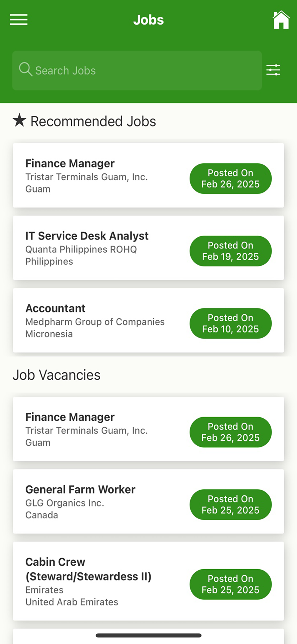Tap the Emirates Posted On Feb 25 badge
297x644 pixels.
230,584
